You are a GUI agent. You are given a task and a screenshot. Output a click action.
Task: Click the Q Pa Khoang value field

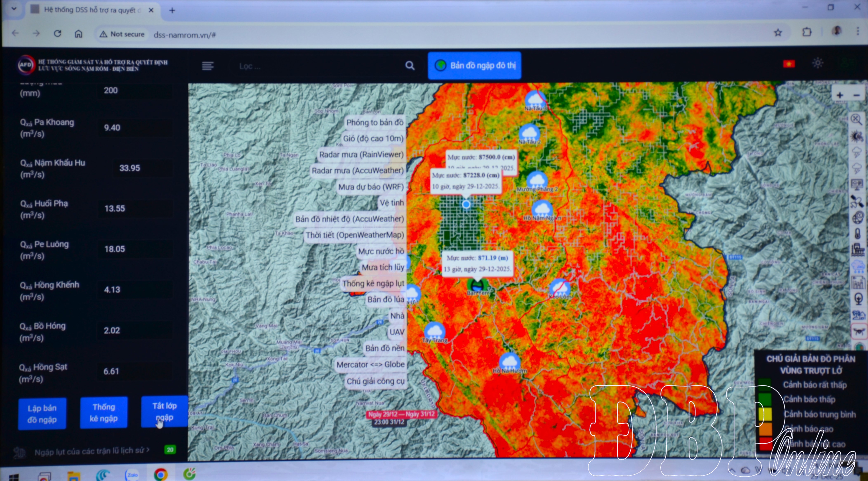135,128
